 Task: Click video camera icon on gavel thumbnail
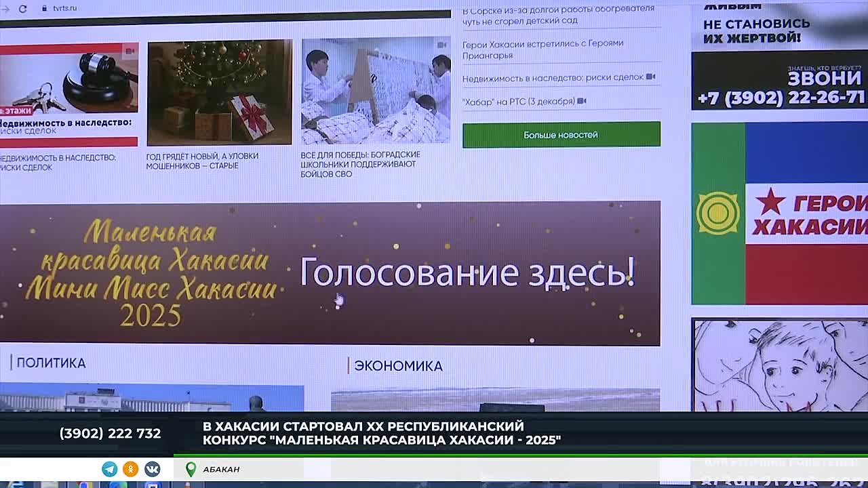point(129,51)
